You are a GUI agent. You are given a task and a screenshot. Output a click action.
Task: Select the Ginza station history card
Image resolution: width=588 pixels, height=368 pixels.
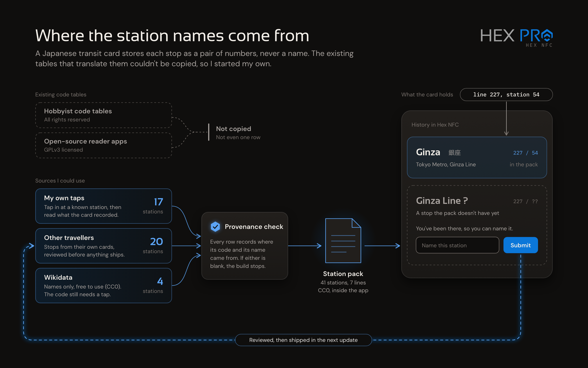coord(477,158)
